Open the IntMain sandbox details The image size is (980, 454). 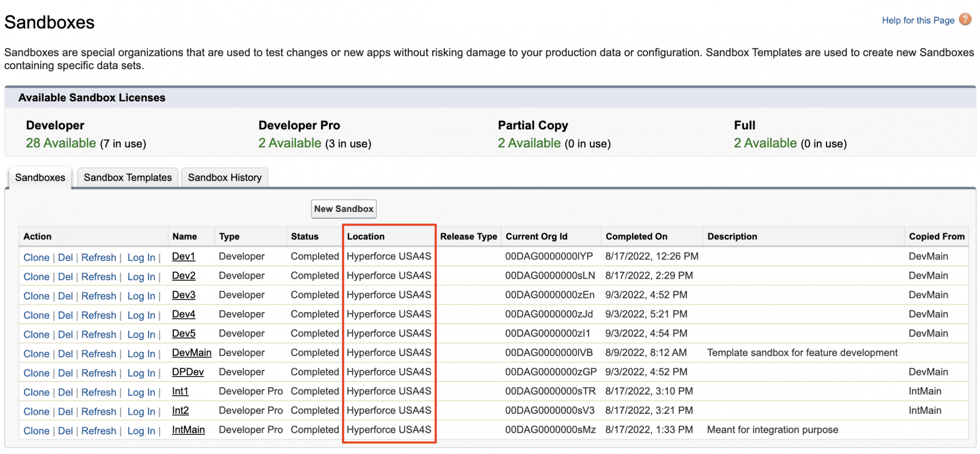188,430
